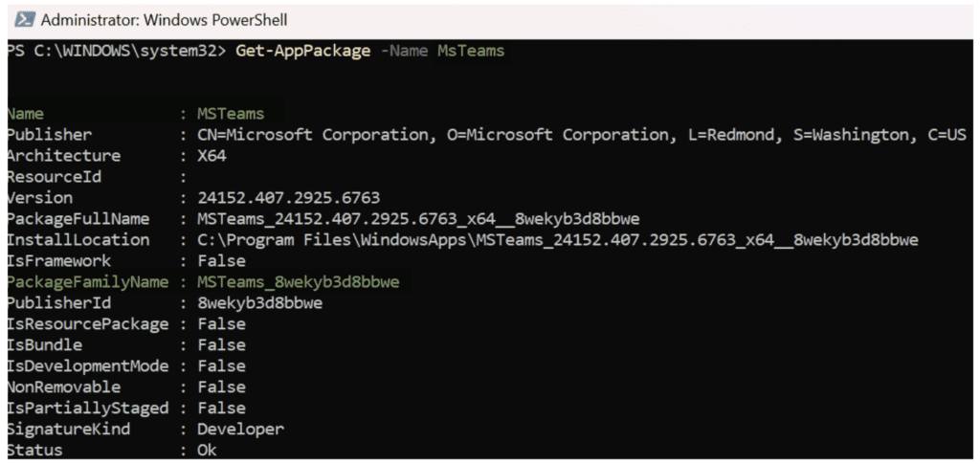Click the Get-AppPackage command text
980x464 pixels.
(x=302, y=51)
